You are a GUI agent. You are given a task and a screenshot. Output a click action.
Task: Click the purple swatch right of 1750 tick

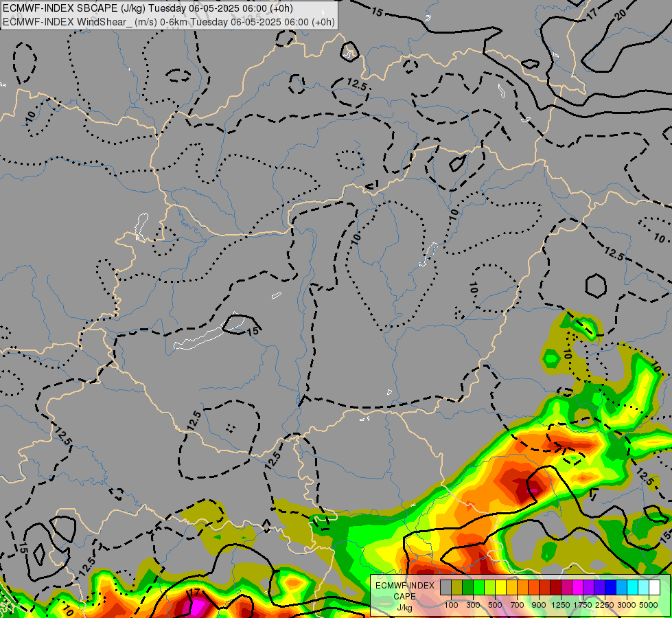click(x=589, y=588)
